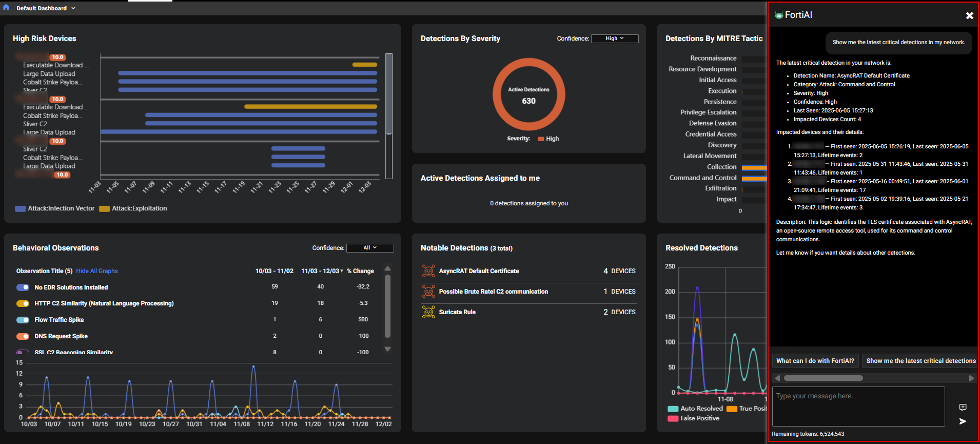Viewport: 980px width, 444px height.
Task: Start a new FortiAI chat conversation
Action: point(963,407)
